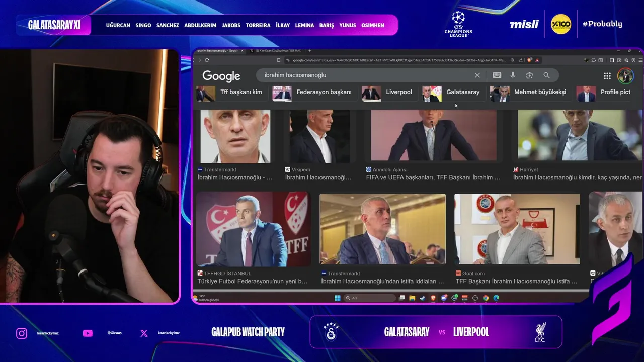
Task: Open 'FIFA ve UEFA başkanları' result link
Action: [x=433, y=177]
